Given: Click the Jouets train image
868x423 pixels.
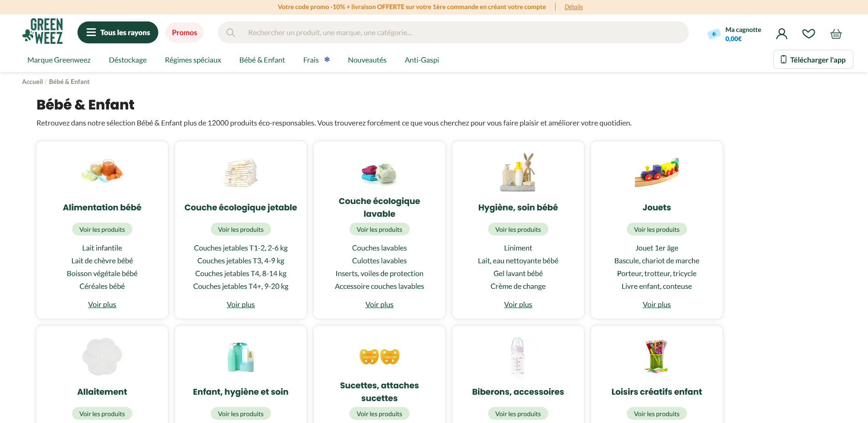Looking at the screenshot, I should click(657, 172).
